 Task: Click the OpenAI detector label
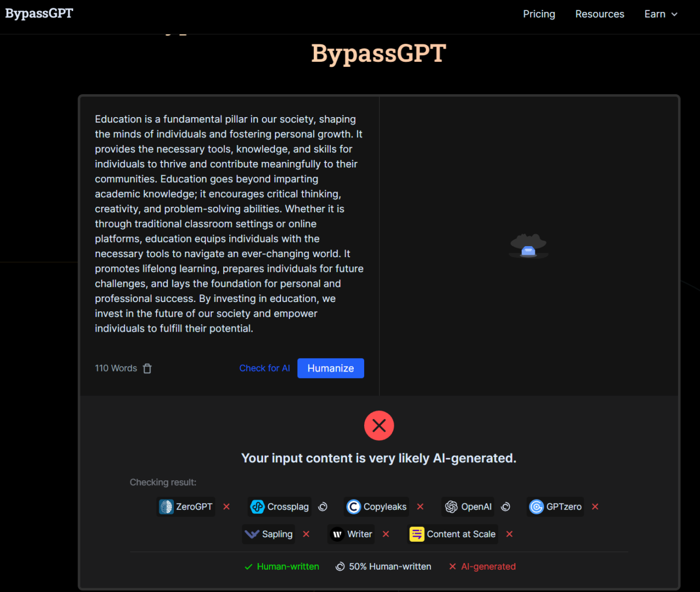click(476, 507)
